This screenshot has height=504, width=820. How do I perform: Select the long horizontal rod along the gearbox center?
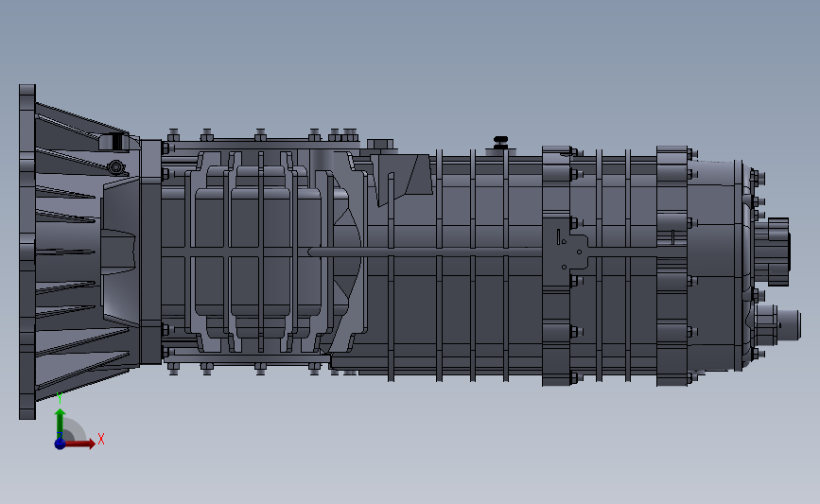(x=425, y=252)
